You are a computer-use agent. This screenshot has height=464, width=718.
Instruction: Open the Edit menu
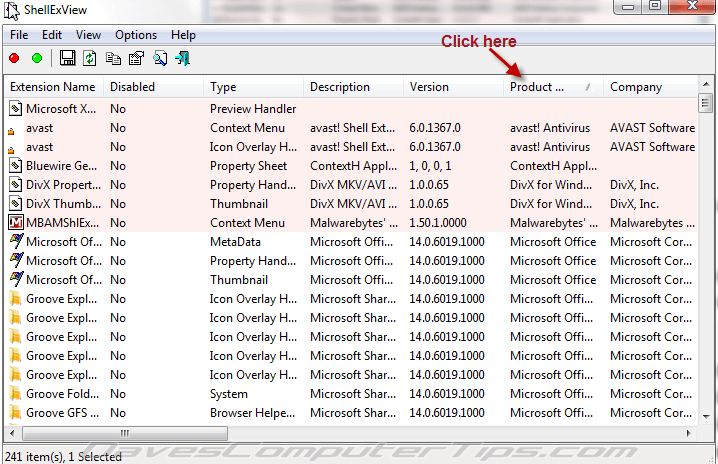click(x=52, y=35)
